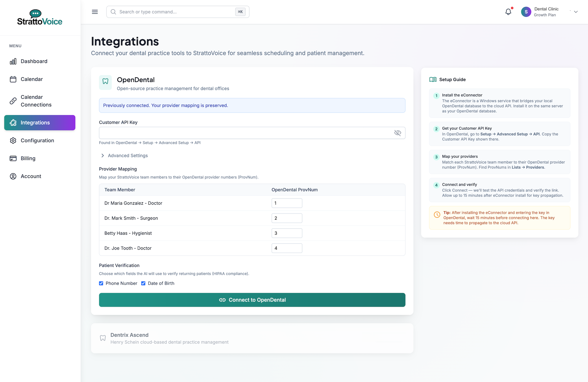Click 'OpenDental ProvNum' column header
The width and height of the screenshot is (588, 382).
click(295, 190)
